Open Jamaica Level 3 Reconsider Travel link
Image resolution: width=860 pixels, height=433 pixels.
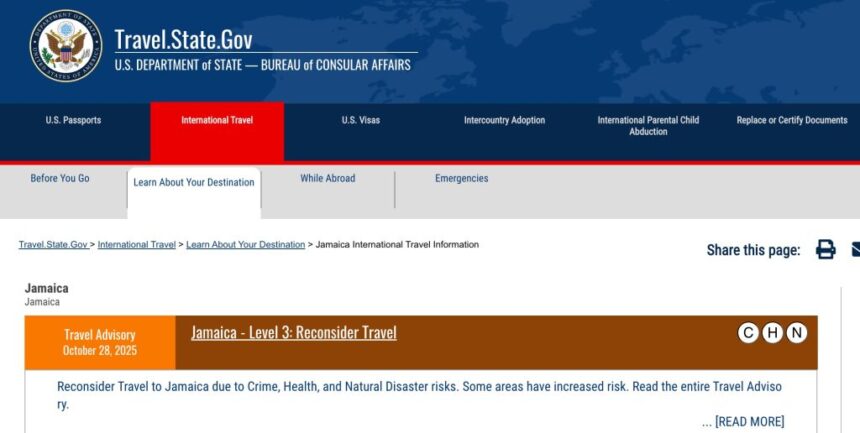point(293,333)
